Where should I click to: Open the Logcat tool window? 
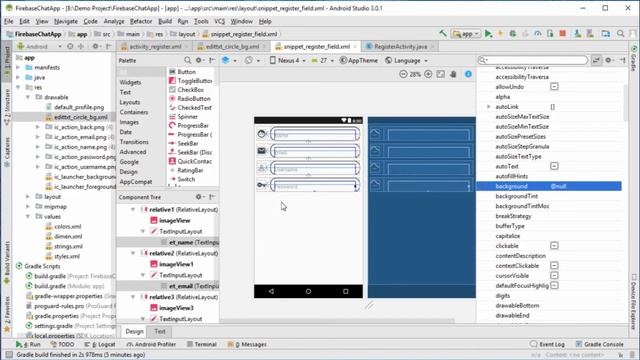101,344
